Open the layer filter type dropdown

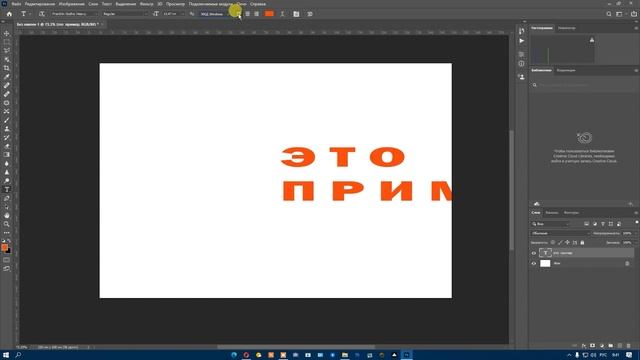point(550,224)
